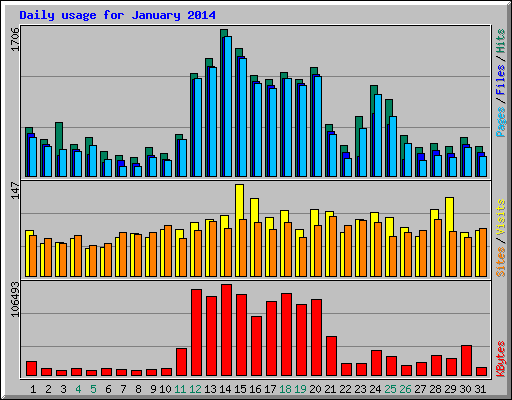Click the 'Daily usage for January 2014' title

tap(117, 15)
